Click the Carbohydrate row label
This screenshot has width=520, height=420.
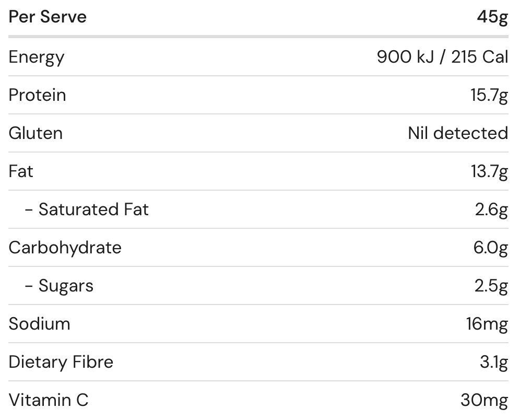pyautogui.click(x=65, y=248)
